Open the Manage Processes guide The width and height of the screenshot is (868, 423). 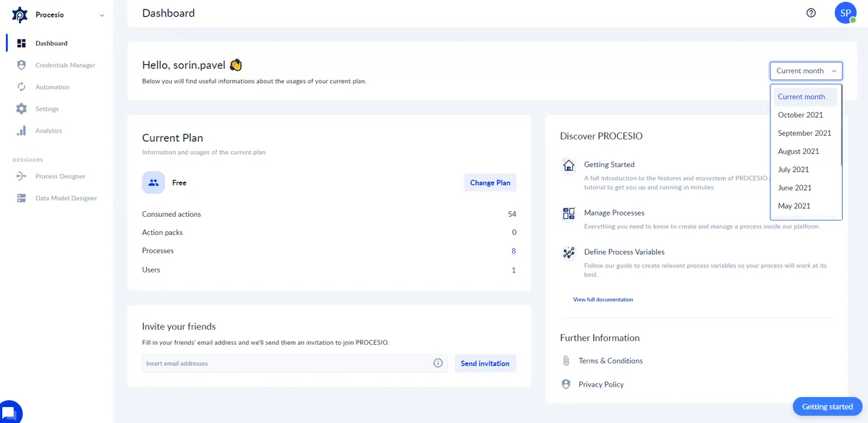coord(614,213)
